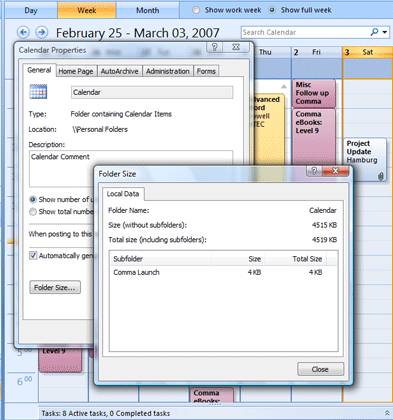The image size is (393, 420).
Task: Select Show work week option
Action: [x=196, y=10]
